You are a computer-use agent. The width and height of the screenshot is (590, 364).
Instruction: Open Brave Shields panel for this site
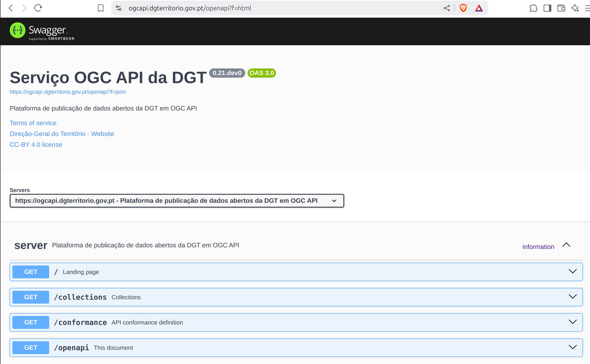463,8
